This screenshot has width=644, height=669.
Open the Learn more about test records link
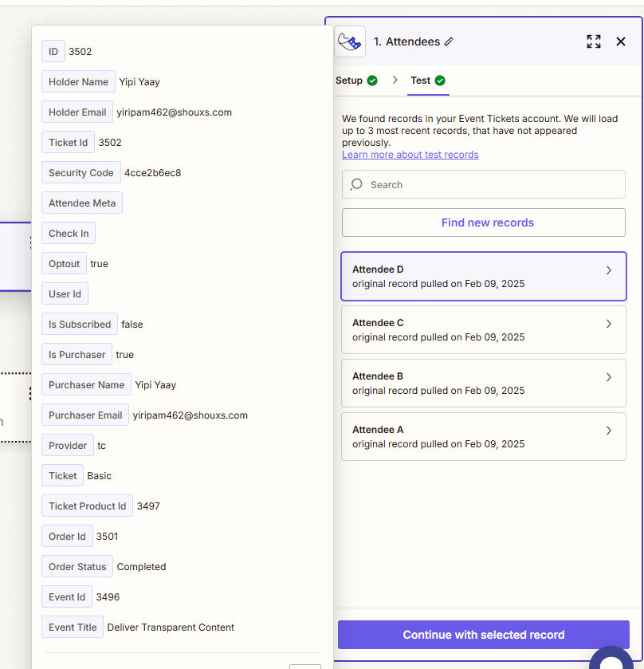(410, 155)
